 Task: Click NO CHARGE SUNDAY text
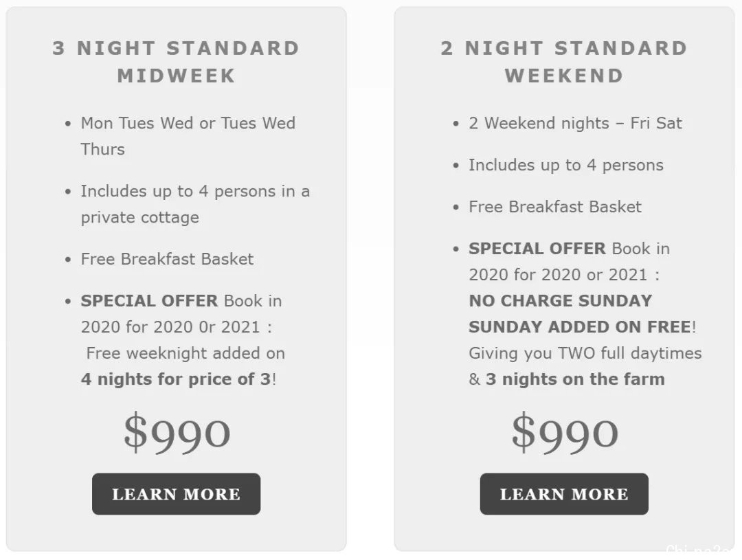click(x=561, y=300)
